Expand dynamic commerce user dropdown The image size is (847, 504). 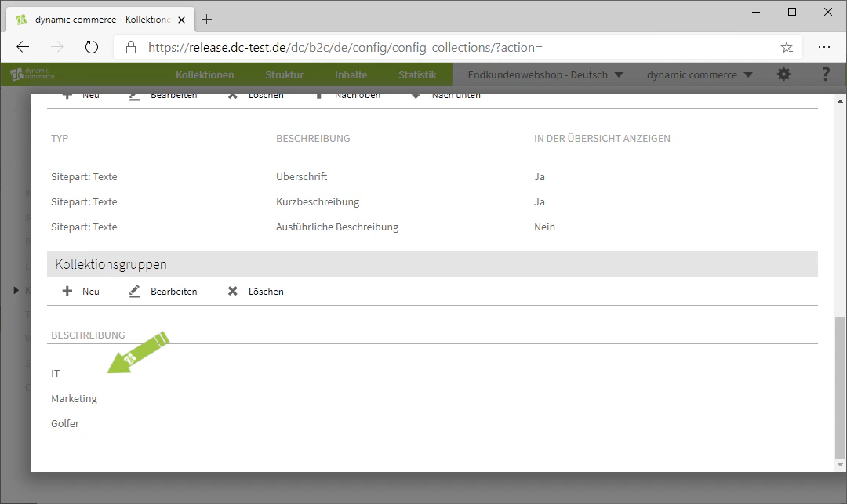tap(700, 75)
